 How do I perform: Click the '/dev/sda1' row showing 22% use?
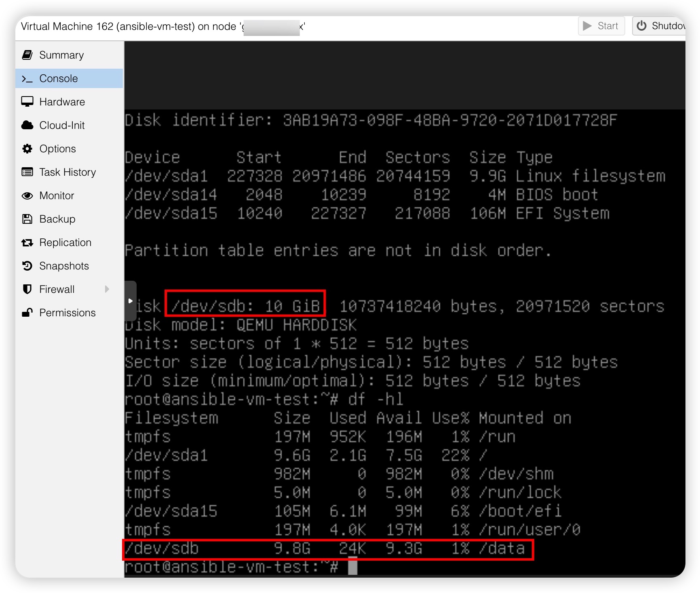[x=306, y=455]
